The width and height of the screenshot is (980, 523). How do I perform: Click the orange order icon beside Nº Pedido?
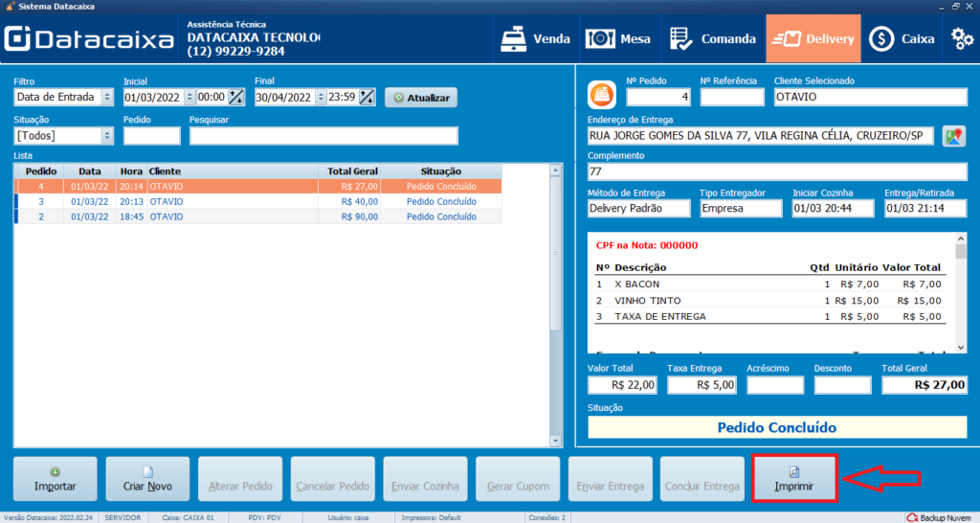[x=601, y=94]
